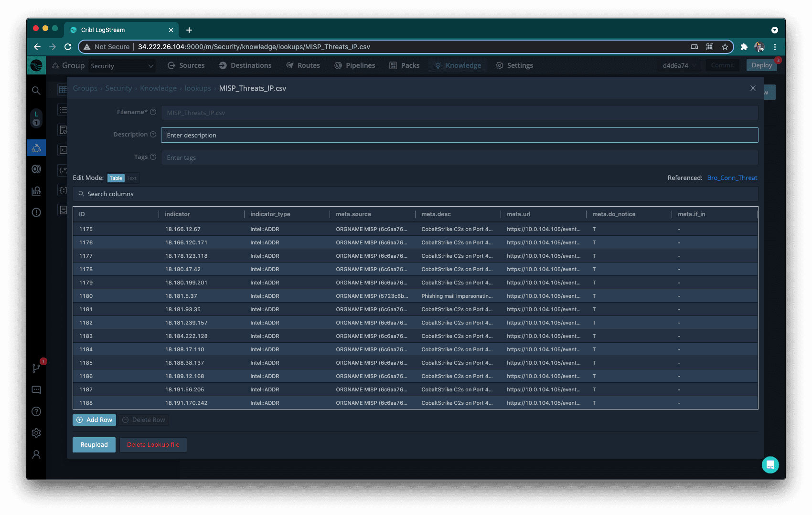Expand the Security group dropdown

click(x=122, y=66)
